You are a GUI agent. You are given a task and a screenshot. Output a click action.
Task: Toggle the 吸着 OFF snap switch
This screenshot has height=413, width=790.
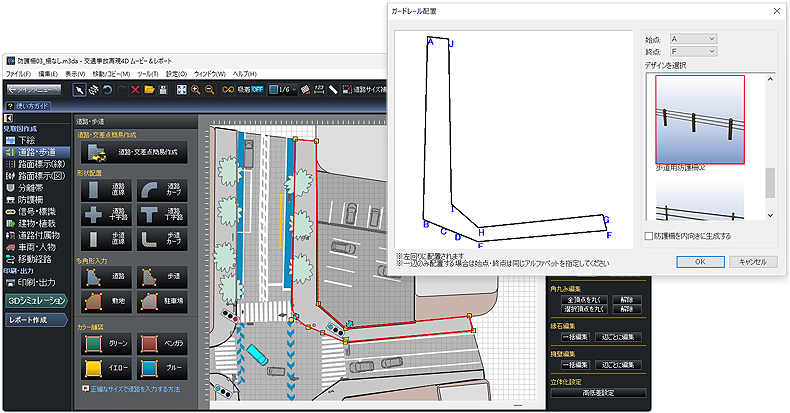pyautogui.click(x=250, y=89)
